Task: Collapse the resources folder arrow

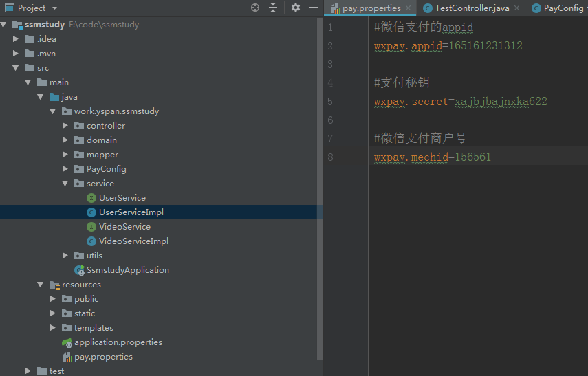Action: point(41,285)
